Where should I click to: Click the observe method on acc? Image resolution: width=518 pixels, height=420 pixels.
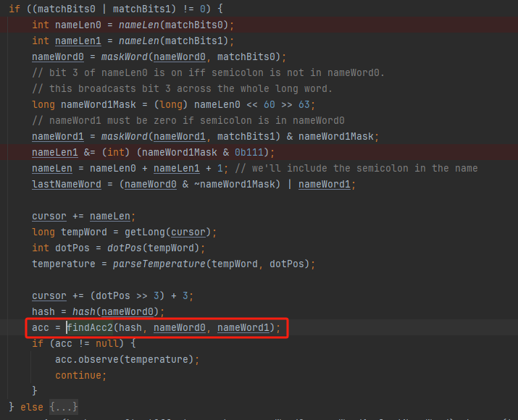(98, 359)
